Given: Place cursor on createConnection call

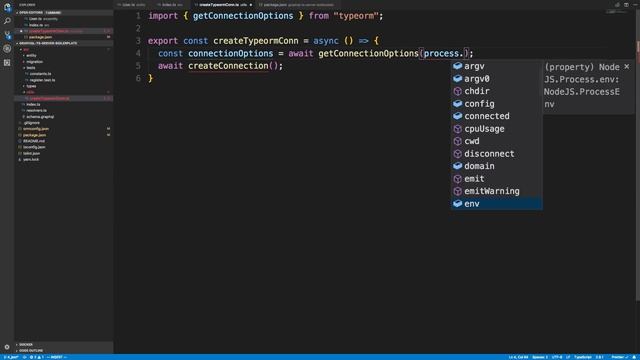Looking at the screenshot, I should (x=228, y=66).
